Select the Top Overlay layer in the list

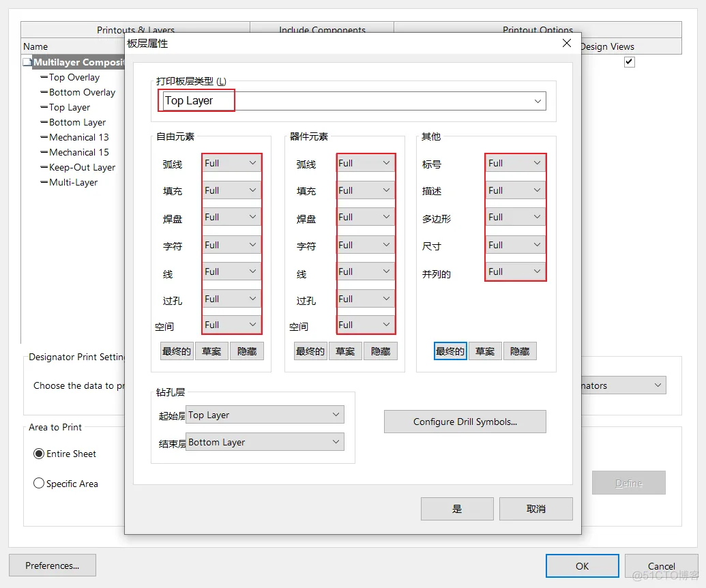[71, 77]
